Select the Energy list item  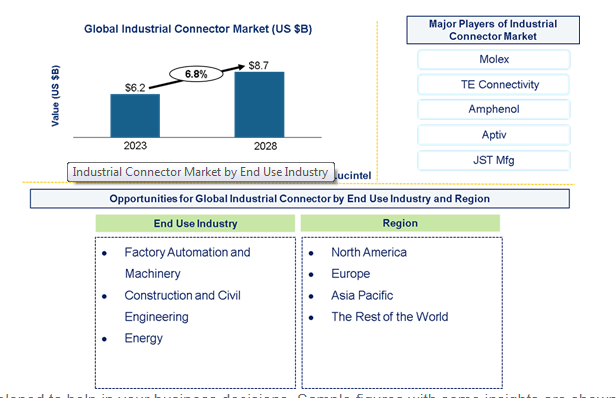[143, 338]
